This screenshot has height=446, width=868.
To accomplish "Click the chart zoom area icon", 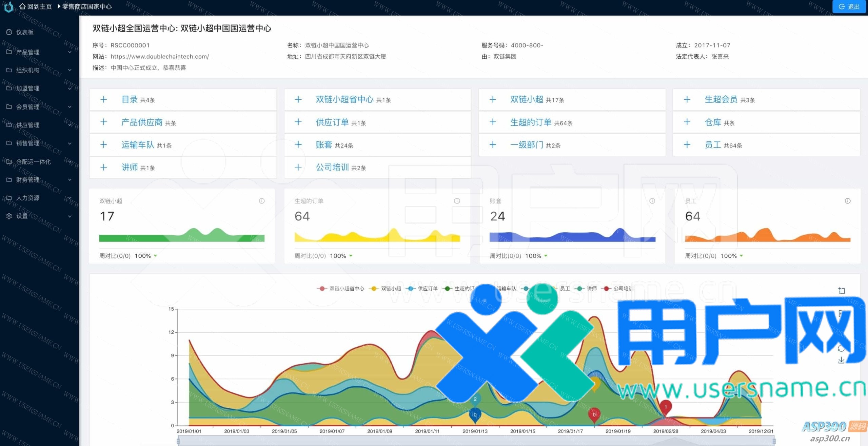I will (842, 291).
